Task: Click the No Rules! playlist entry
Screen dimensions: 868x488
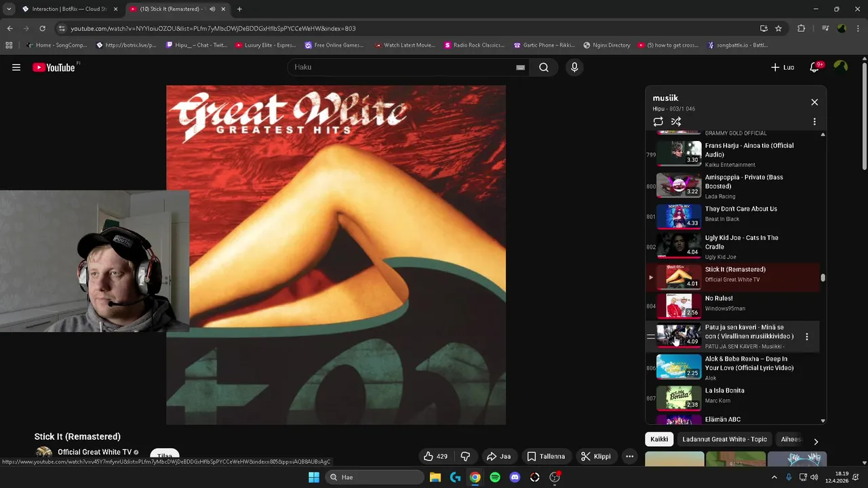Action: [732, 306]
